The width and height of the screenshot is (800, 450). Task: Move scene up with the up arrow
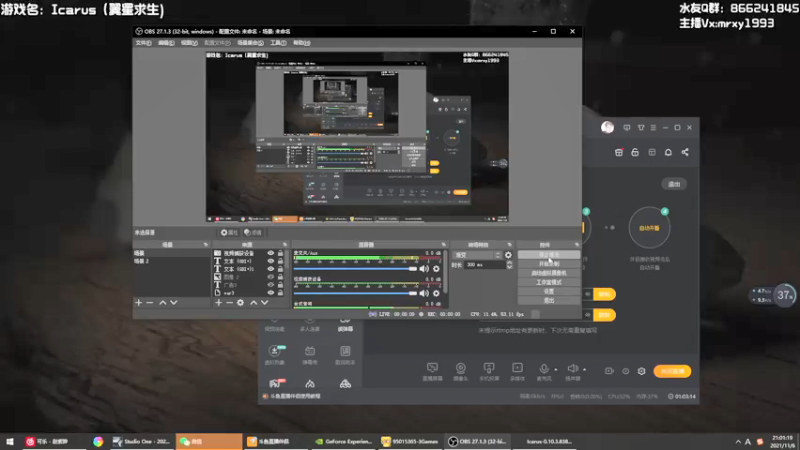point(163,303)
